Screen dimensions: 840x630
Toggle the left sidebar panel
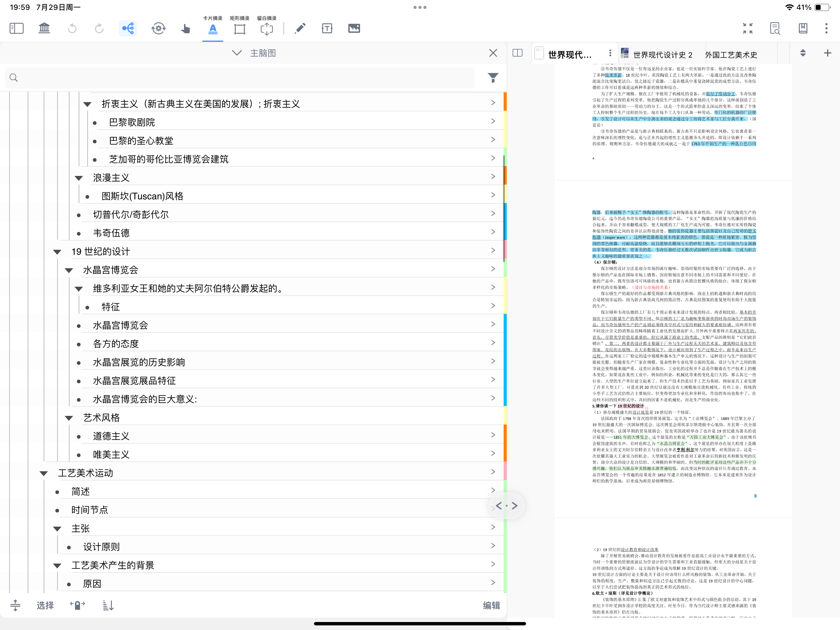(x=16, y=29)
